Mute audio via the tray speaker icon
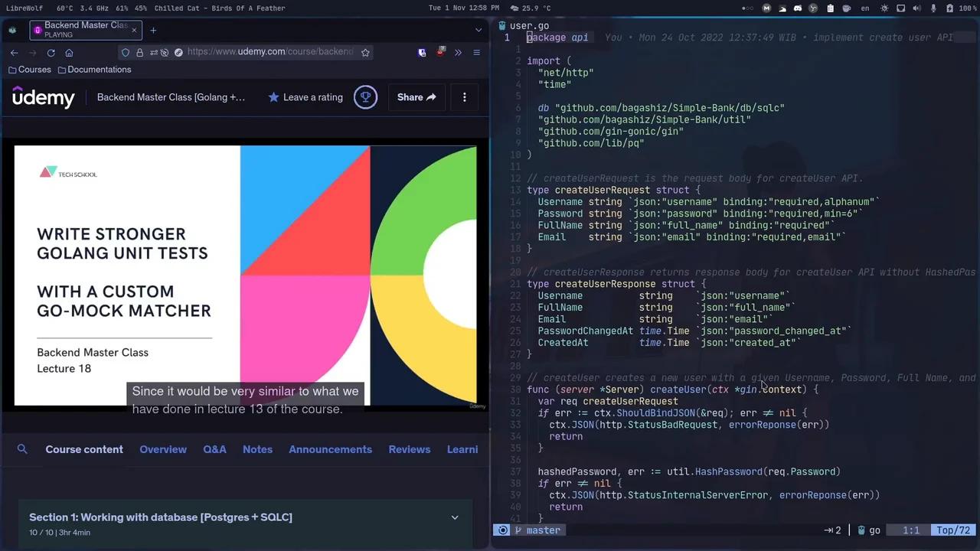The image size is (980, 551). coord(916,8)
